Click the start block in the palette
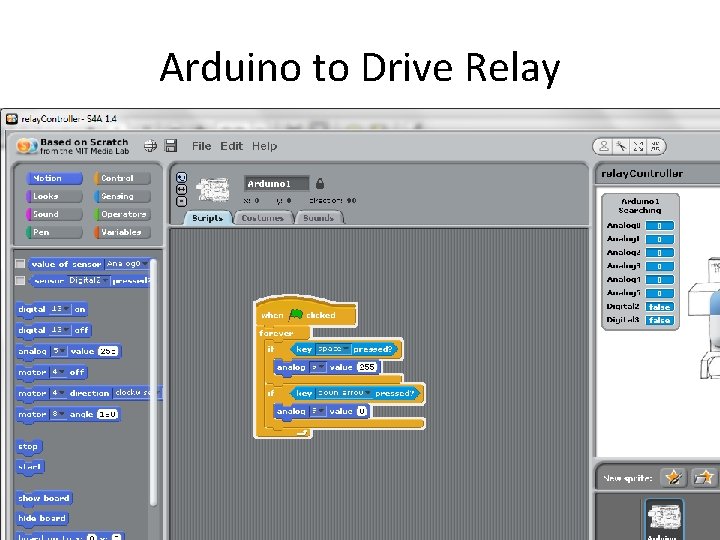The image size is (720, 540). pyautogui.click(x=29, y=467)
